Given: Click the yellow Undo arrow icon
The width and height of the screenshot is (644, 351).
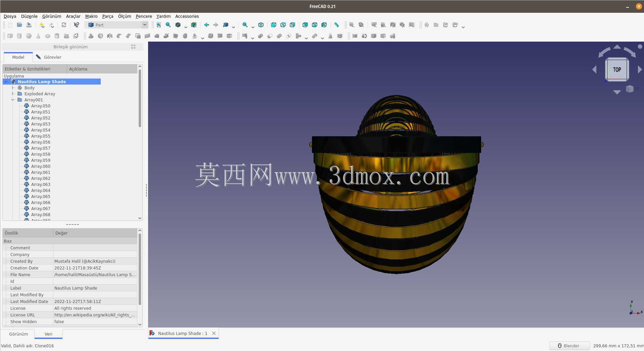Looking at the screenshot, I should click(x=42, y=25).
